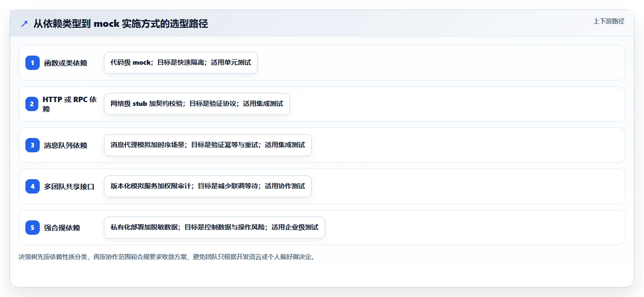
Task: Click the 多团队共享接口 label
Action: [69, 186]
